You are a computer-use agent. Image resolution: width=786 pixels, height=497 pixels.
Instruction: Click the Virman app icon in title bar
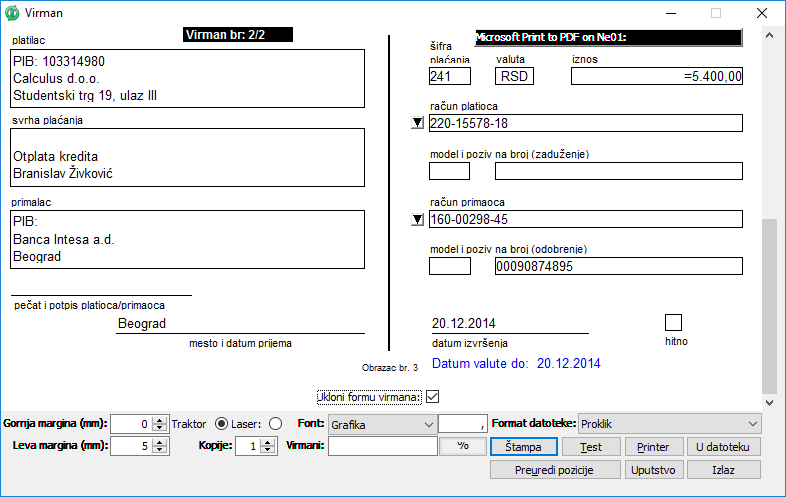point(11,13)
